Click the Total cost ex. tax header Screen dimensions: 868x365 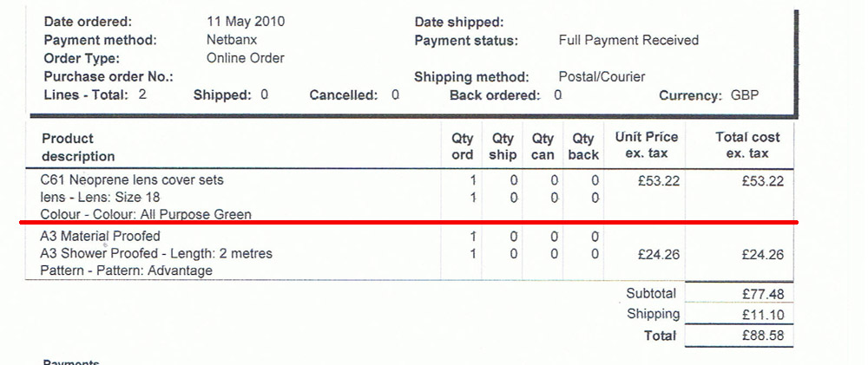(747, 146)
